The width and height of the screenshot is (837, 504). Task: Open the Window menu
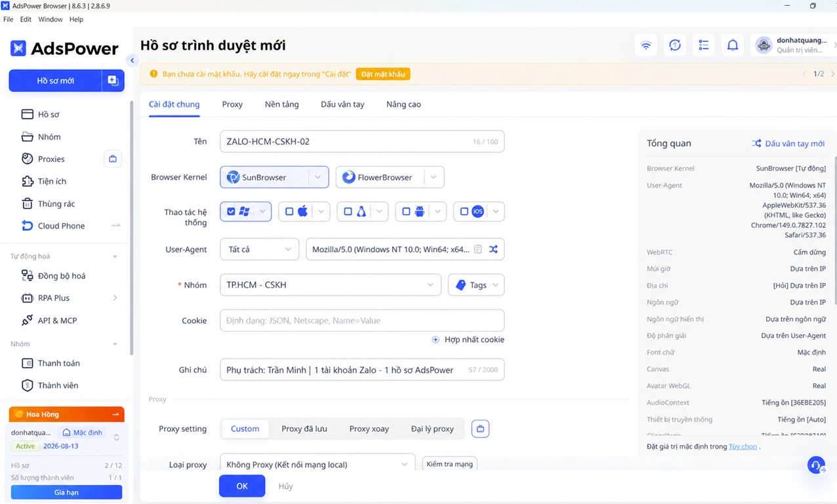[x=51, y=19]
